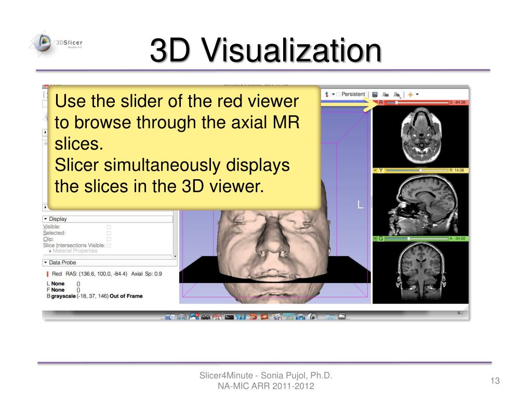
Task: Expand the upper collapsed panel arrow
Action: point(46,132)
